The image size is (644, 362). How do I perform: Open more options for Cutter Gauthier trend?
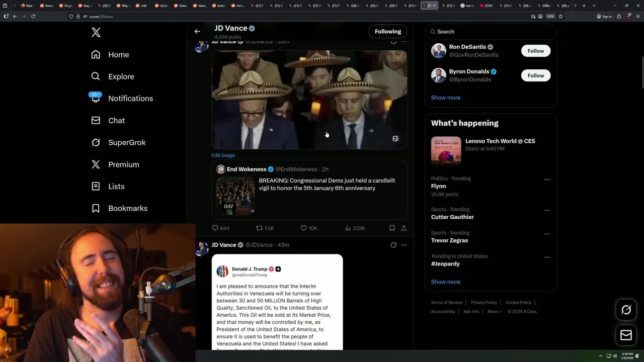point(547,211)
